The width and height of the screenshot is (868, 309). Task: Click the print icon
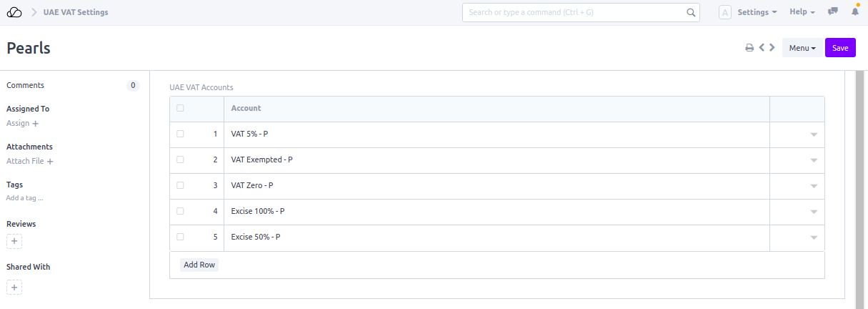[x=749, y=48]
